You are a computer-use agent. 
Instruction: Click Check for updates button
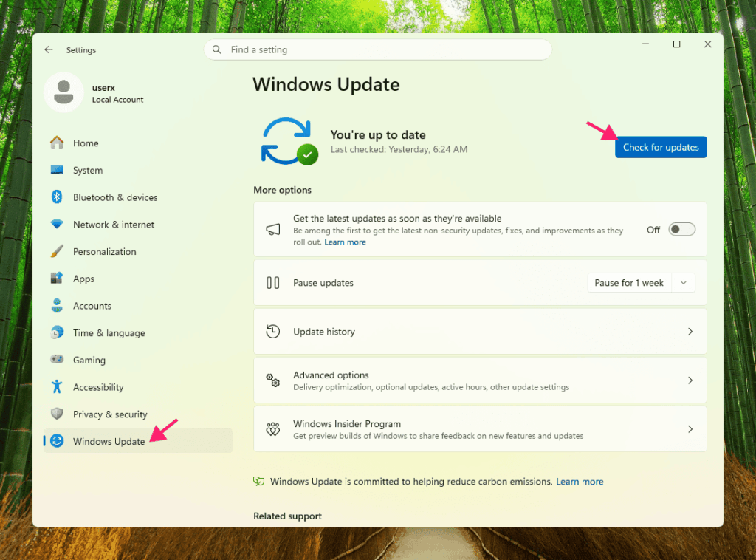661,147
